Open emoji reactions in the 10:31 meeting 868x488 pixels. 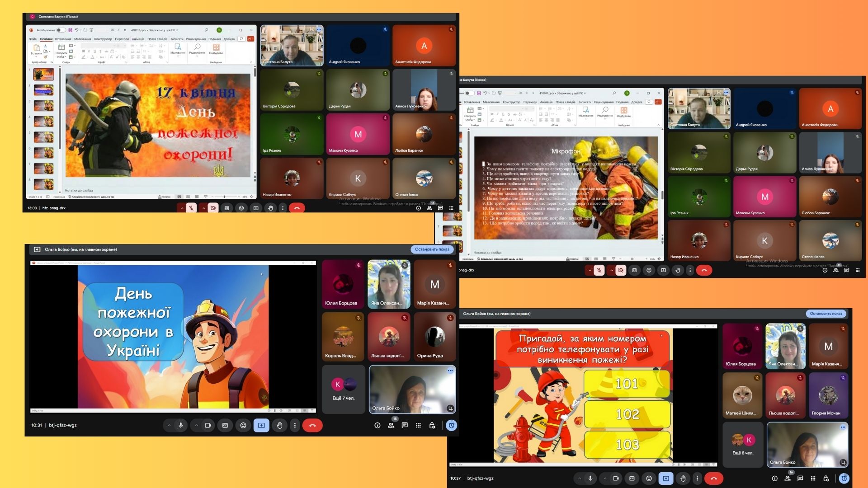[x=243, y=425]
